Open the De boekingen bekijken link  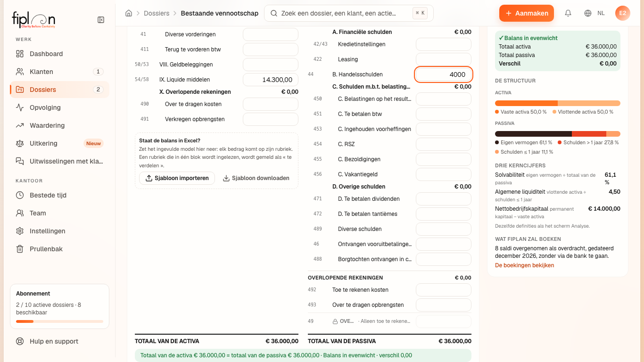(x=525, y=265)
